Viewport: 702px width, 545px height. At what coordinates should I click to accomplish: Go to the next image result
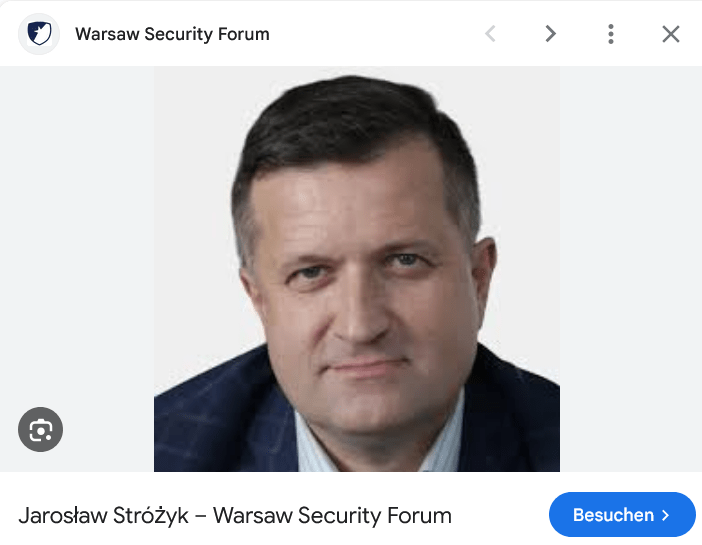[x=551, y=34]
